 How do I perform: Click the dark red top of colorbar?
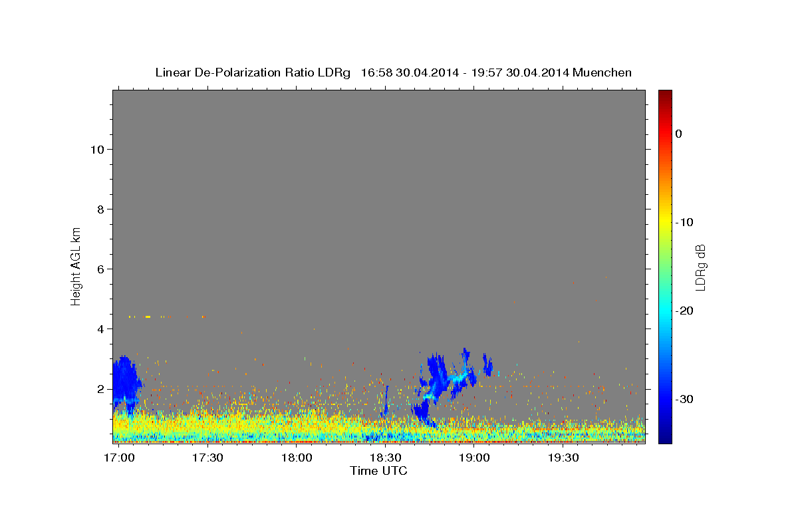point(665,96)
